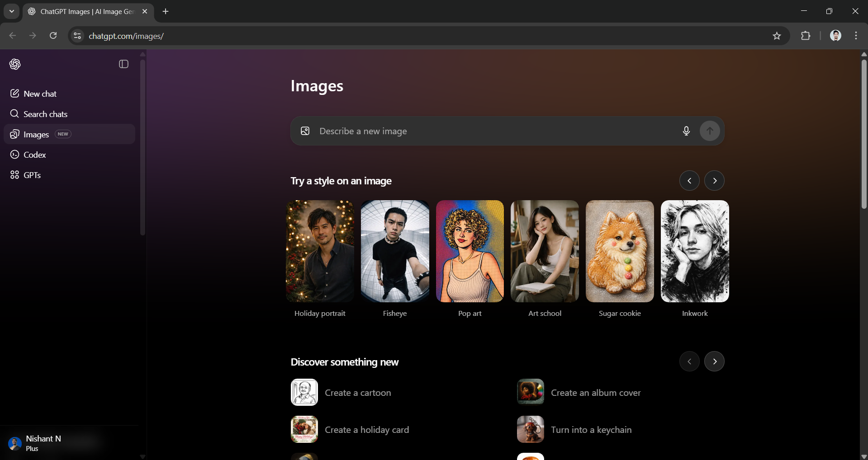Open Codex from the sidebar
The height and width of the screenshot is (460, 868).
(x=34, y=154)
